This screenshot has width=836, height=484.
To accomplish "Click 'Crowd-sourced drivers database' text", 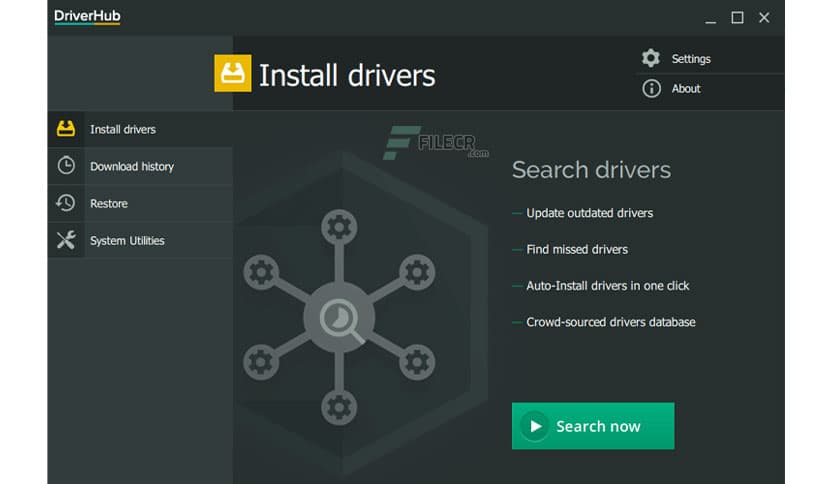I will point(610,322).
